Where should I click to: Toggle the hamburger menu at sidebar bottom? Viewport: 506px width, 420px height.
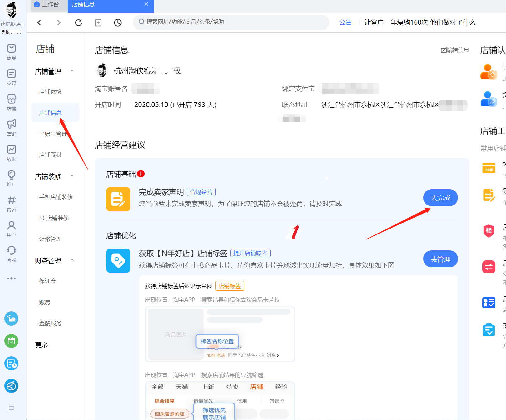[12, 408]
